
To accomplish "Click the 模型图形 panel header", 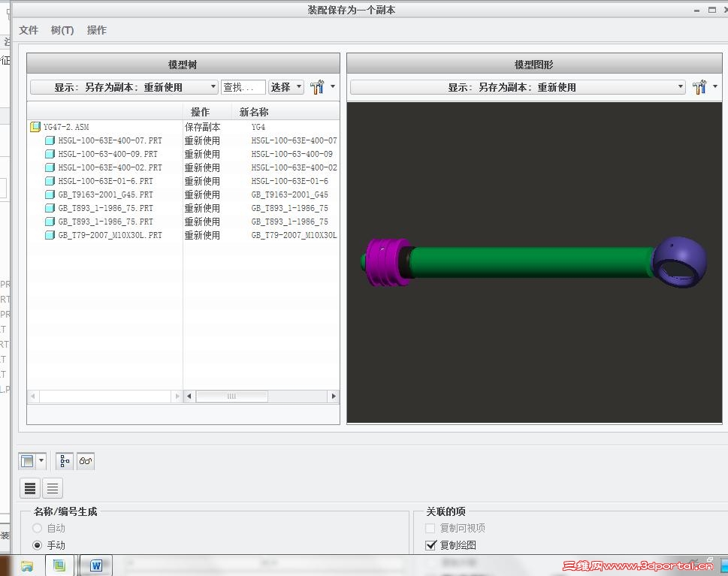I will click(x=534, y=64).
